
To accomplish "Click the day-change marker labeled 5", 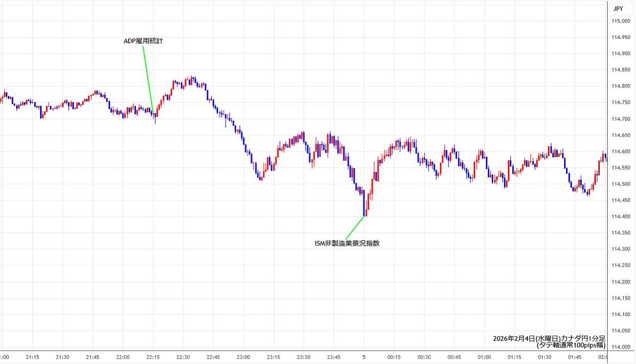I will click(363, 357).
